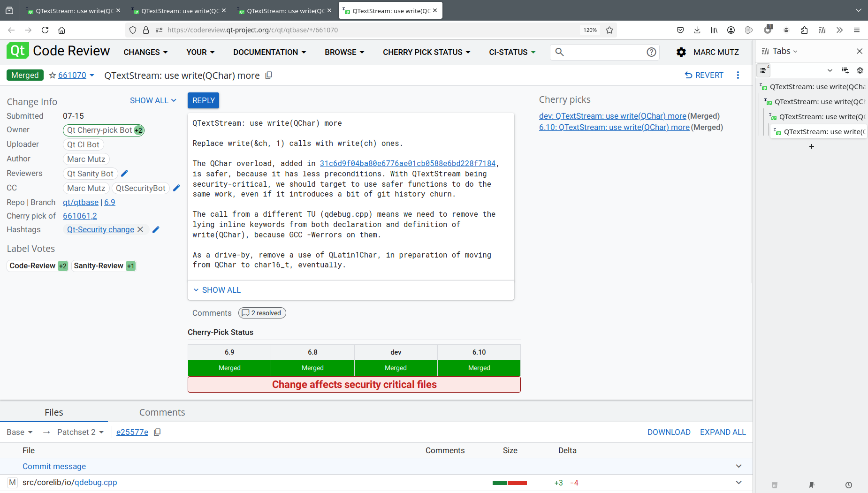Edit hashtags using the pencil icon

(x=156, y=229)
